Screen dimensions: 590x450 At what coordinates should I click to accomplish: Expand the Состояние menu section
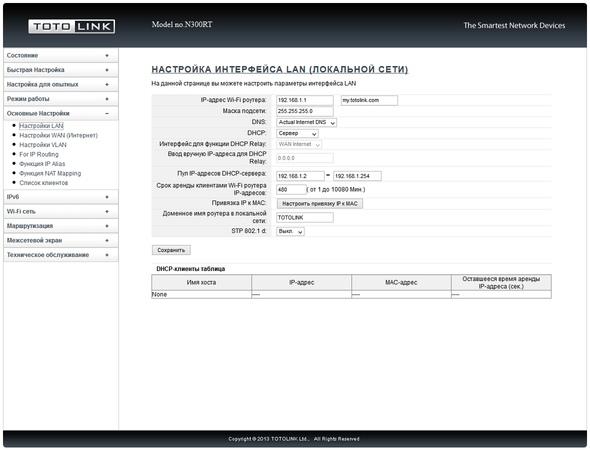pos(61,55)
